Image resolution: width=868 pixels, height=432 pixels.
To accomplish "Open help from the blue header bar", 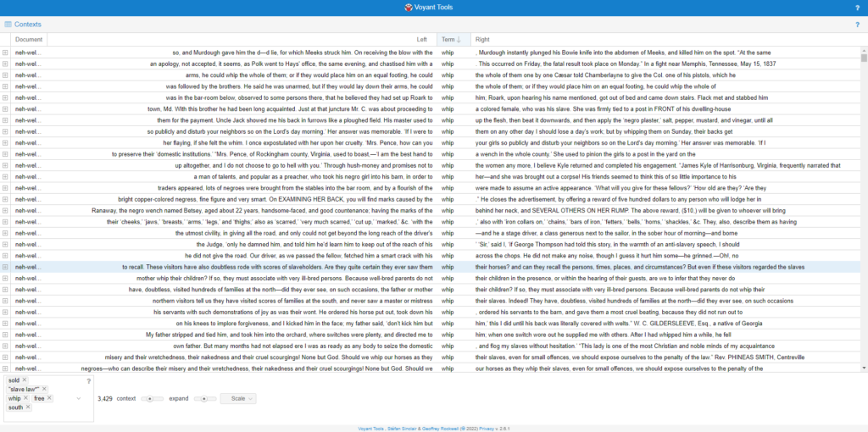I will pyautogui.click(x=857, y=8).
